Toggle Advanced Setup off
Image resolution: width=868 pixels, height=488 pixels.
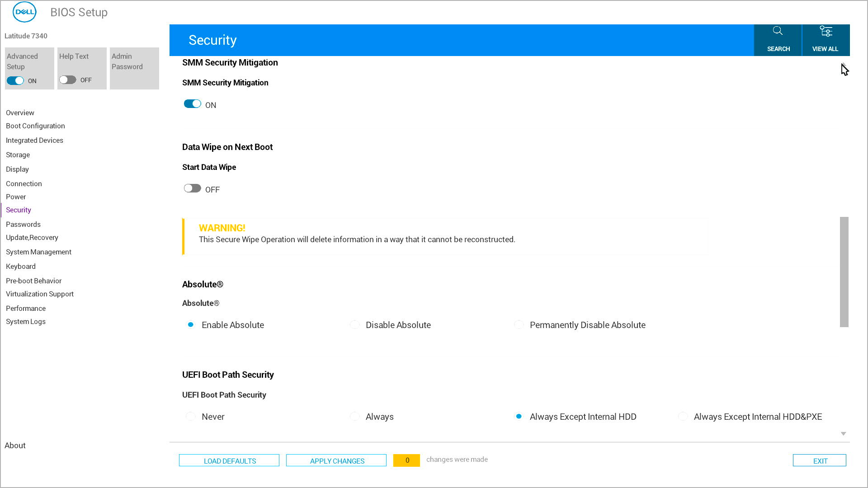[15, 80]
